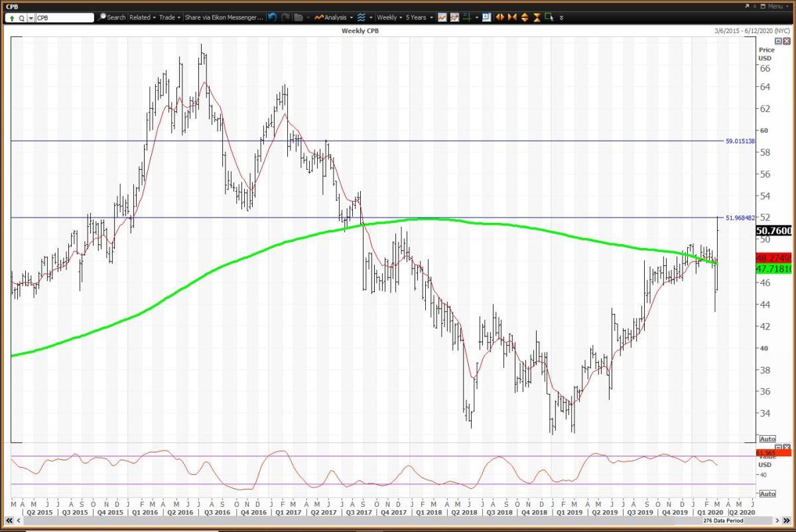This screenshot has height=532, width=796.
Task: Toggle Auto scaling on price axis
Action: (x=766, y=439)
